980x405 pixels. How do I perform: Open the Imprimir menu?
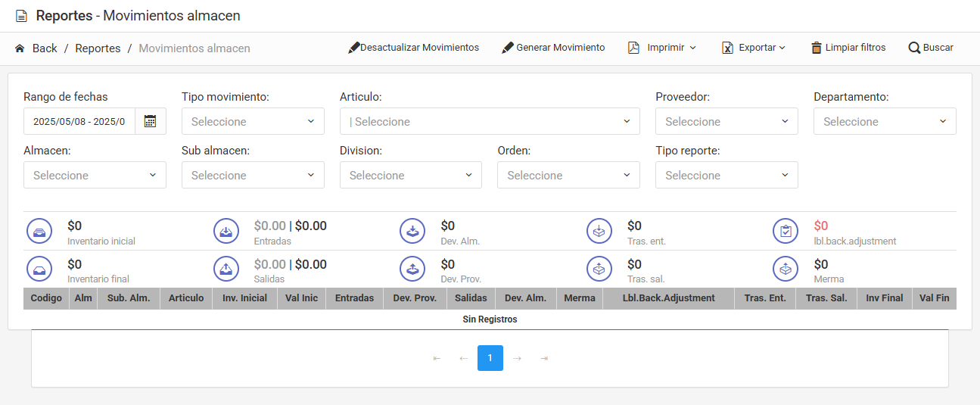tap(662, 48)
